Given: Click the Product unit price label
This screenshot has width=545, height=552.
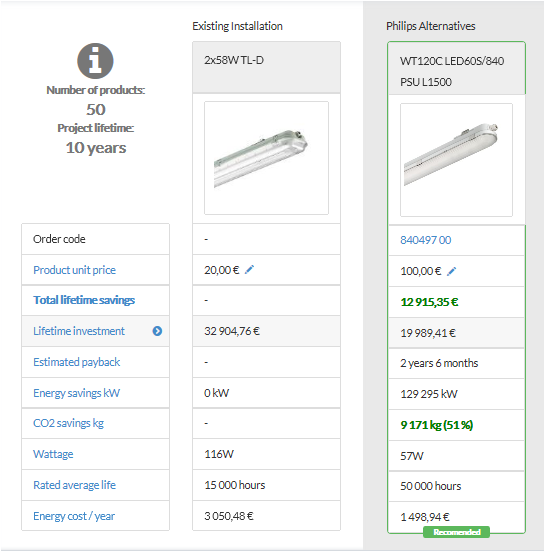Looking at the screenshot, I should point(74,270).
